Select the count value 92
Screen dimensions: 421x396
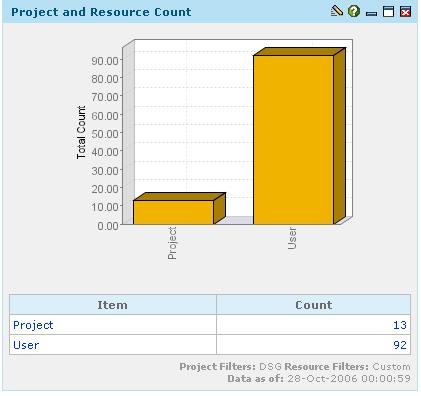400,345
